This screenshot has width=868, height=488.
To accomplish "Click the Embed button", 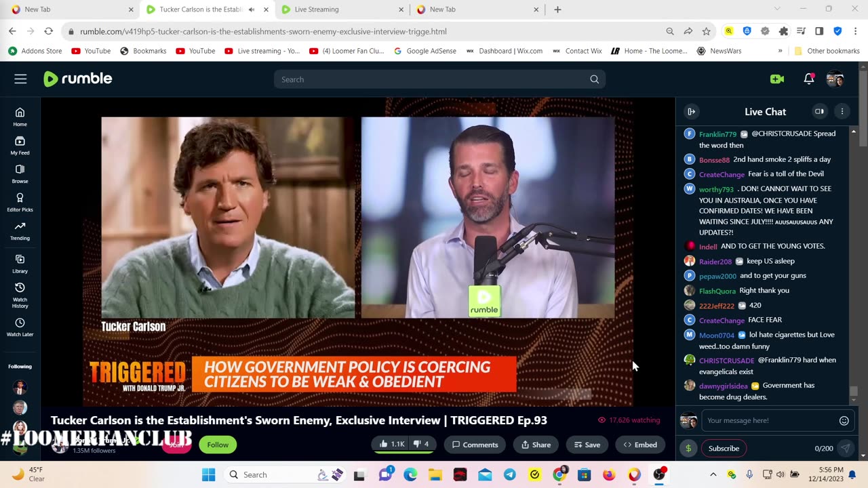I will coord(640,445).
